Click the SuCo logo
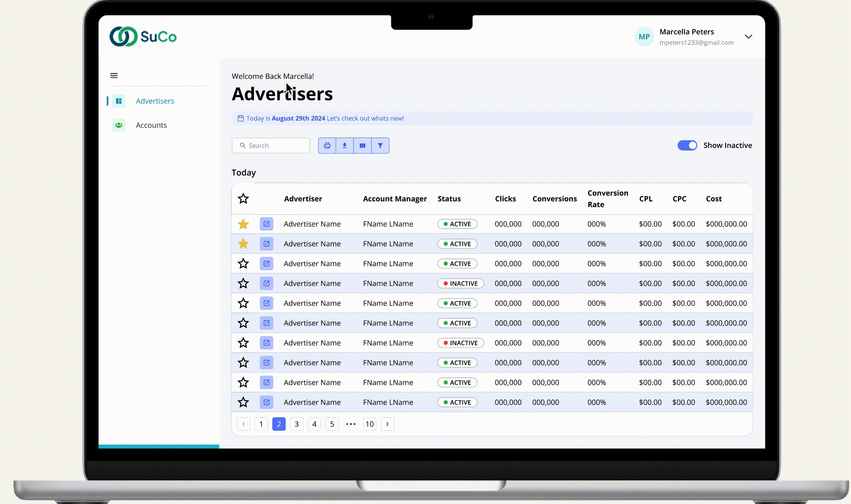 coord(143,36)
